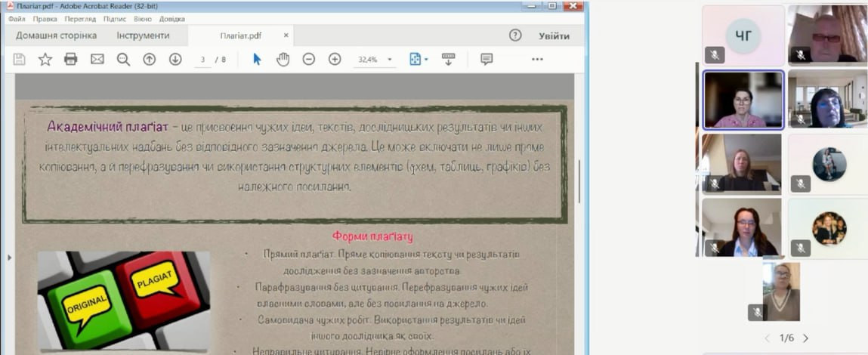Click the ORIGINAL PLAGIAT keyboard image

[124, 302]
